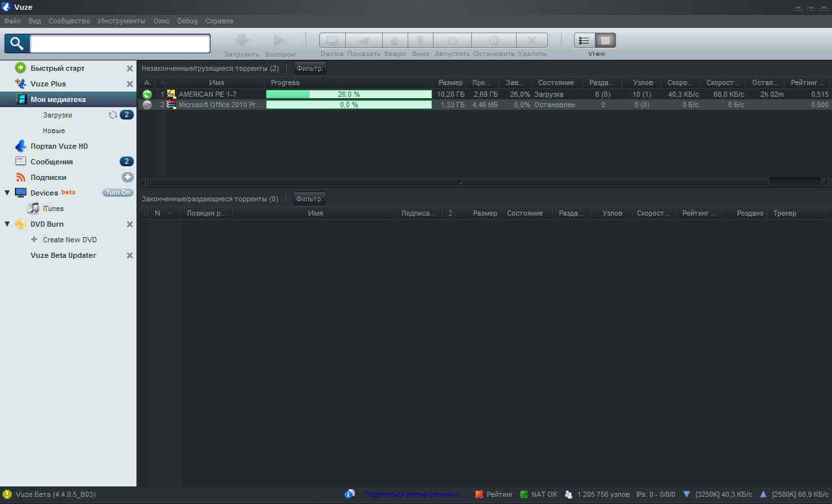Viewport: 832px width, 504px height.
Task: Open the Debug menu
Action: (x=187, y=21)
